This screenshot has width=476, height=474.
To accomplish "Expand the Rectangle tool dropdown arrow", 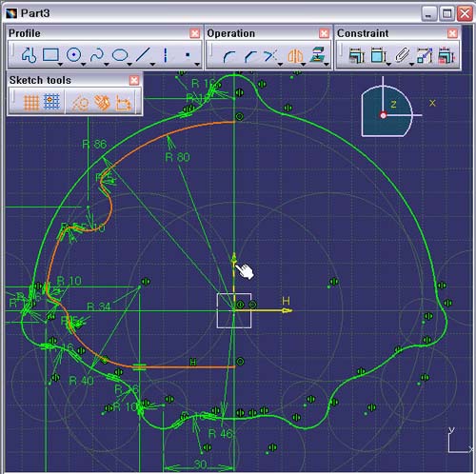I will coord(60,65).
